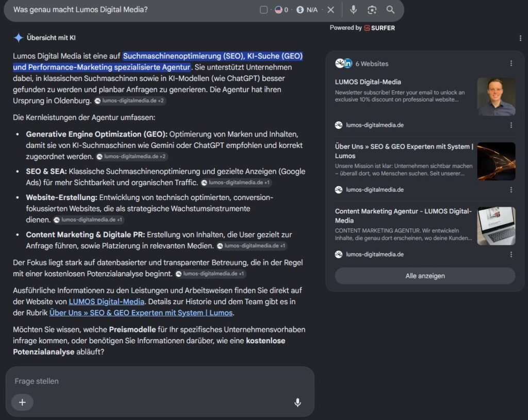Click the heading 'Übersicht mit KI'

point(51,38)
